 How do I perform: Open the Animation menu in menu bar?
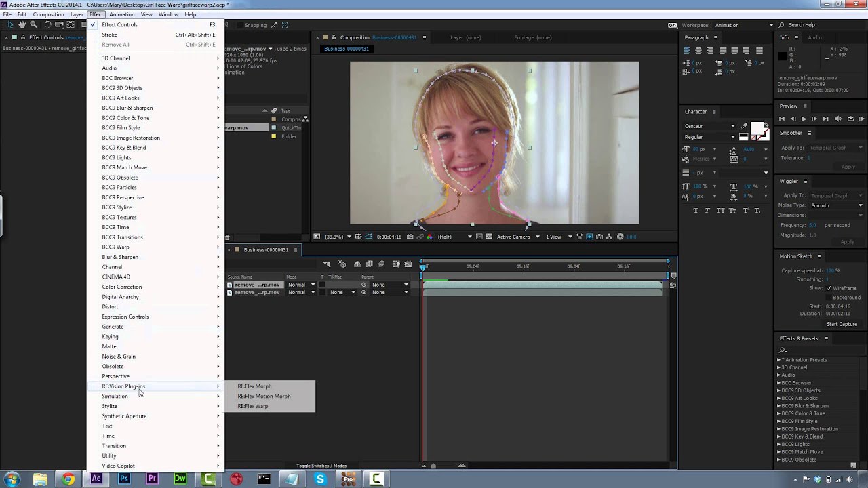122,14
